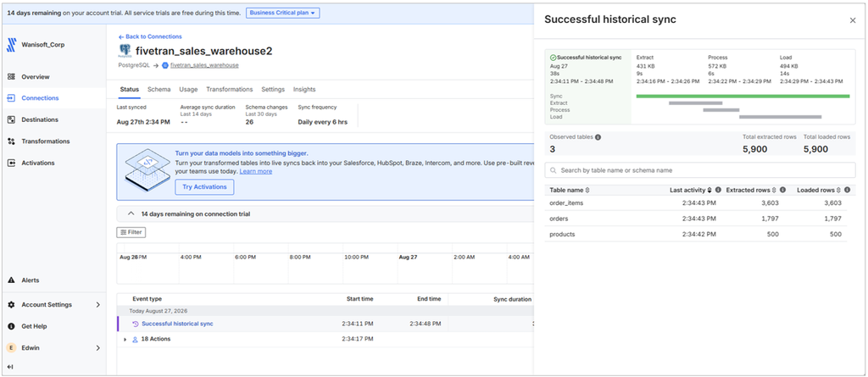Click the Fivetran logo beside Wanisoft_Corp
This screenshot has height=377, width=868.
[11, 45]
